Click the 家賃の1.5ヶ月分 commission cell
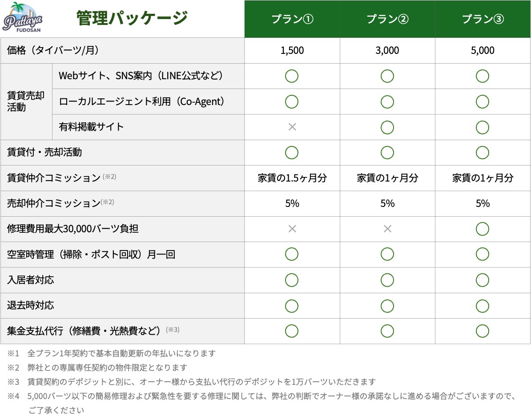The height and width of the screenshot is (420, 531). [292, 178]
